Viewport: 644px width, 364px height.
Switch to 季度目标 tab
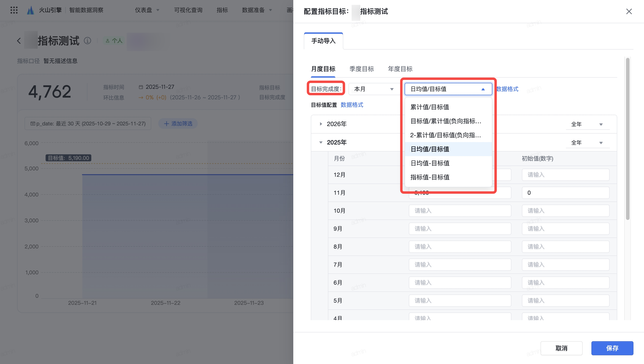click(x=361, y=69)
